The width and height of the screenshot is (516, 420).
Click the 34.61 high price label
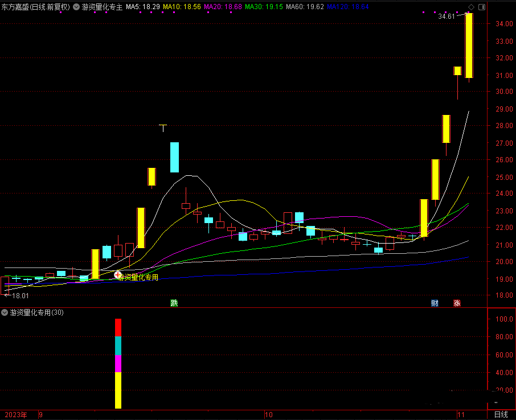[x=446, y=17]
